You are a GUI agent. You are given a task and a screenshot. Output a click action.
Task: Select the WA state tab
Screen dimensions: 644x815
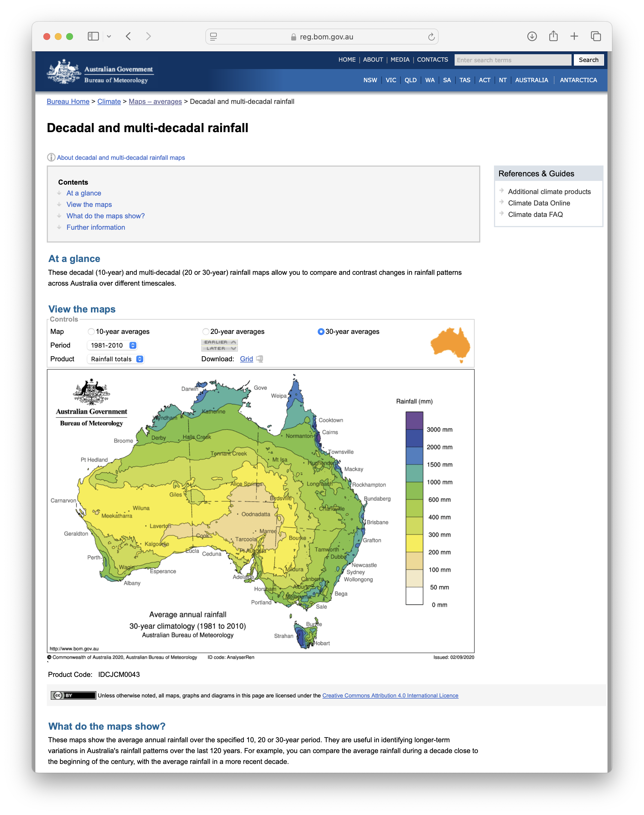(x=430, y=80)
